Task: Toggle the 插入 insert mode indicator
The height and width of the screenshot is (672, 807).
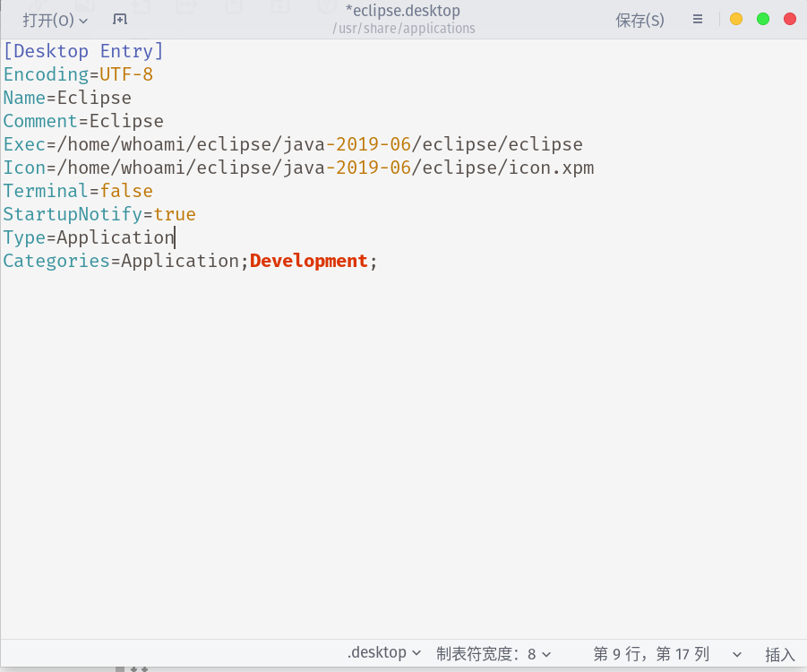Action: (780, 654)
